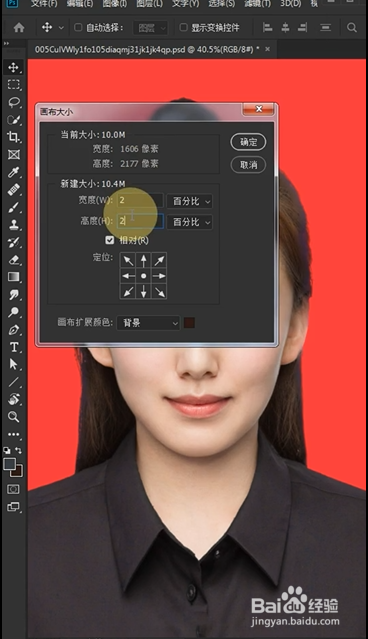Uncheck the 相对(R) checkbox
This screenshot has height=639, width=368.
point(109,240)
